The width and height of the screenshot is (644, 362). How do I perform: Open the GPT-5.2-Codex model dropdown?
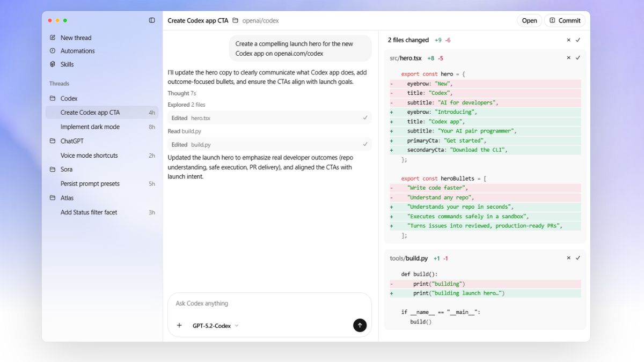click(213, 325)
